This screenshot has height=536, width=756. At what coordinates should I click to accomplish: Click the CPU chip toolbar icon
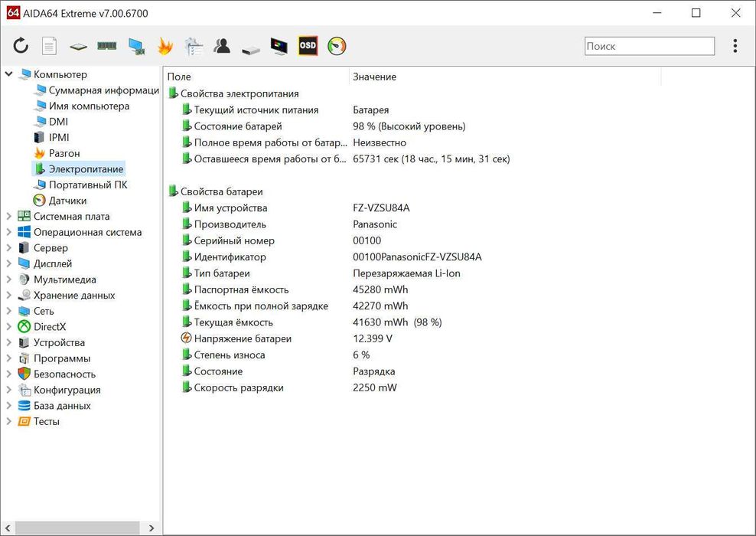78,46
